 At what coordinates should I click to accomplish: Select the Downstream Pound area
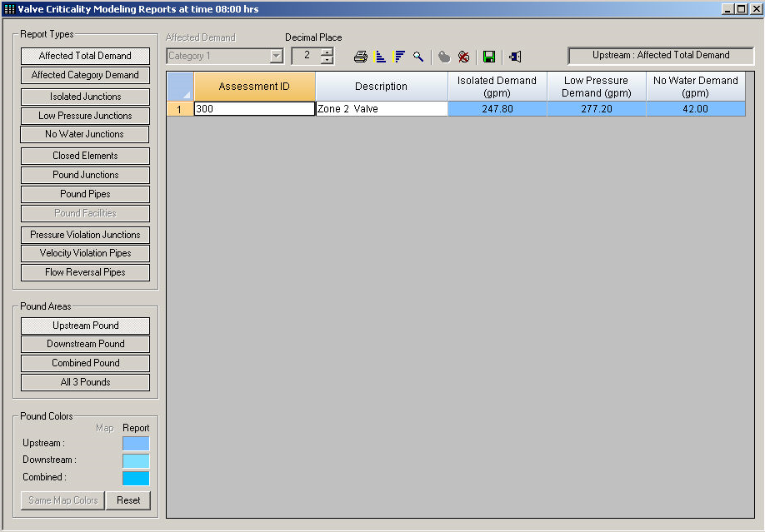(85, 344)
